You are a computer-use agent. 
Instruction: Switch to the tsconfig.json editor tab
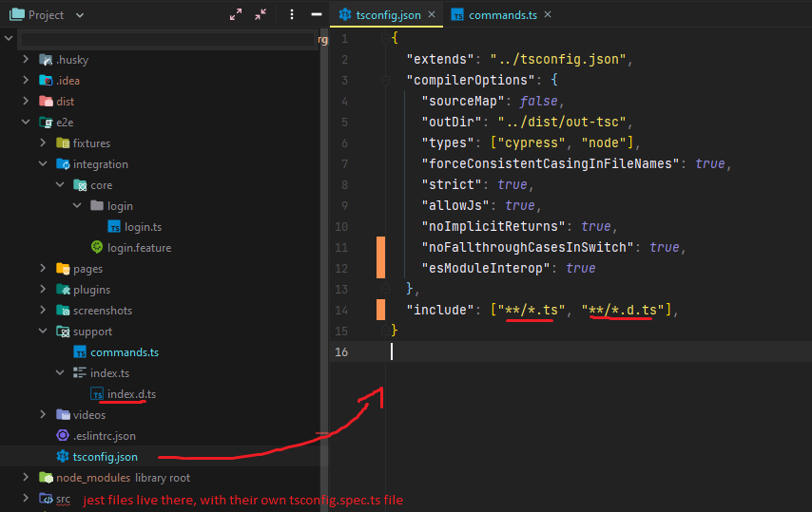388,15
